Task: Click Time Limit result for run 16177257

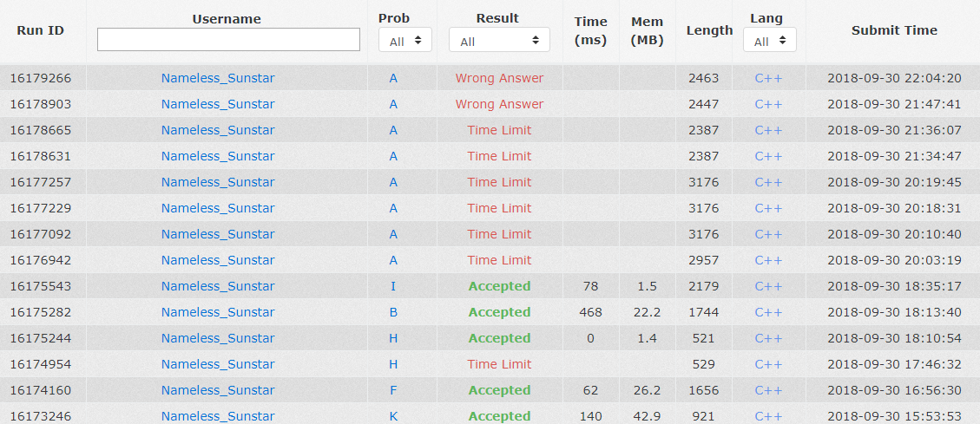Action: (x=499, y=182)
